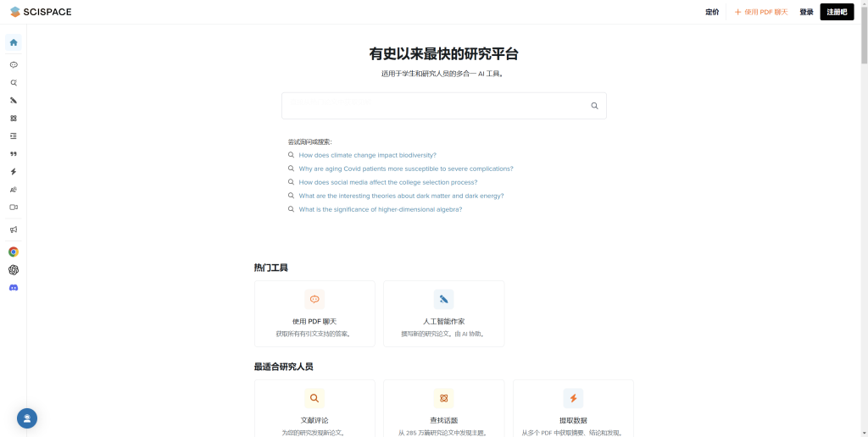Click the heading 有史以来最快的研究平台

[x=444, y=53]
